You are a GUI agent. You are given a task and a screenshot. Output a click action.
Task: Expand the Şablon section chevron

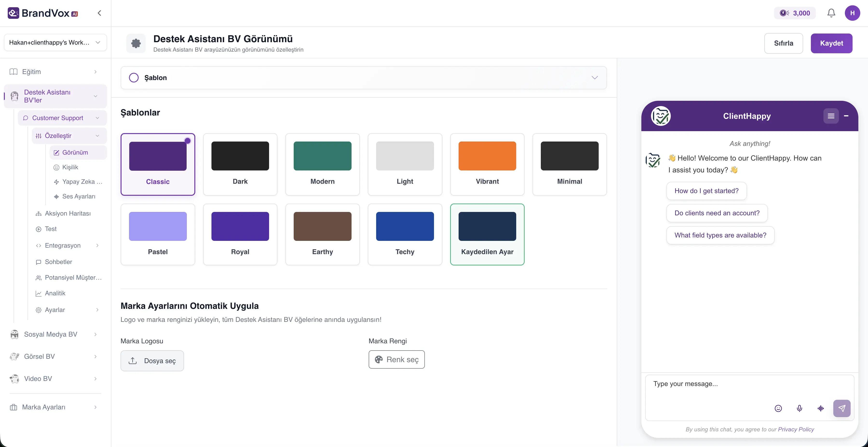point(595,78)
